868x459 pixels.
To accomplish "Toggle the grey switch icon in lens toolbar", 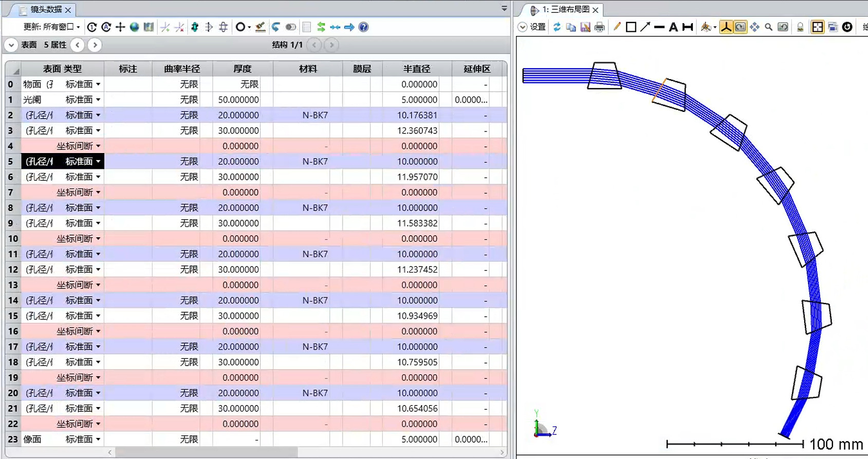I will pyautogui.click(x=290, y=27).
